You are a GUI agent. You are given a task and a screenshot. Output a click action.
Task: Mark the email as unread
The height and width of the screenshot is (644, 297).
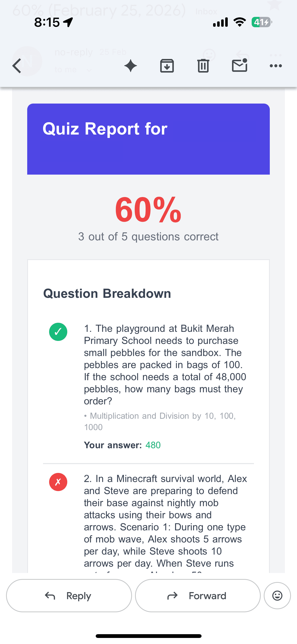point(239,65)
